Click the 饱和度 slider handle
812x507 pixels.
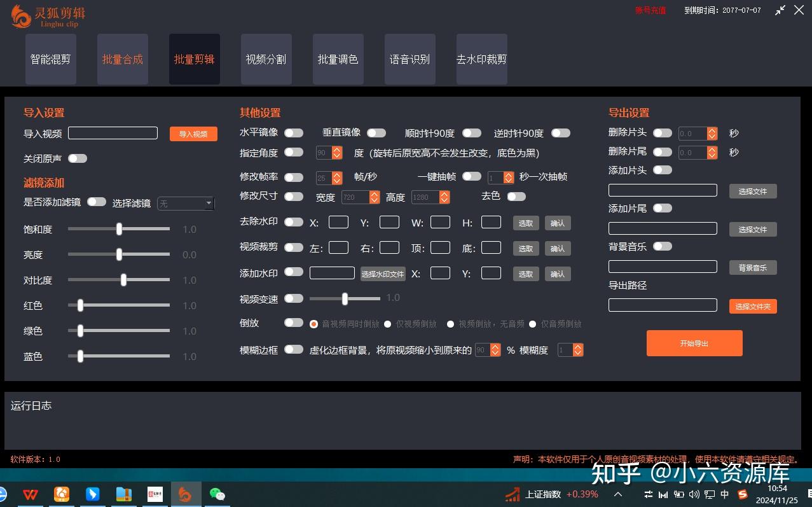(119, 230)
